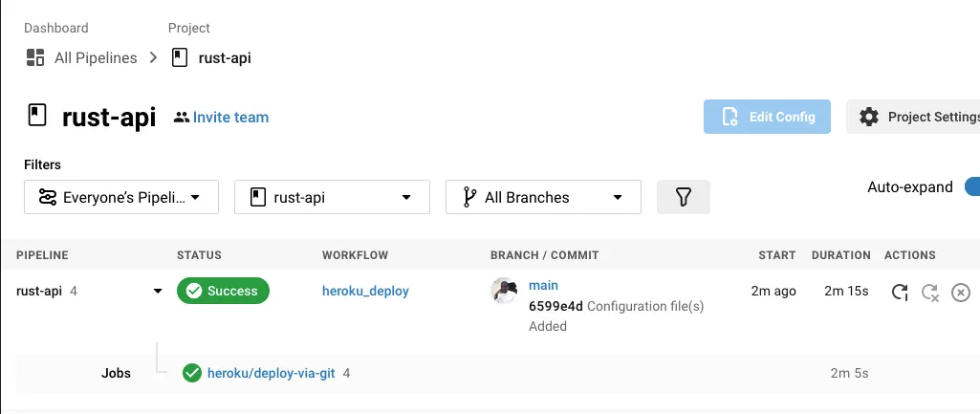Click the rerun from failed icon
The image size is (980, 414).
(930, 292)
